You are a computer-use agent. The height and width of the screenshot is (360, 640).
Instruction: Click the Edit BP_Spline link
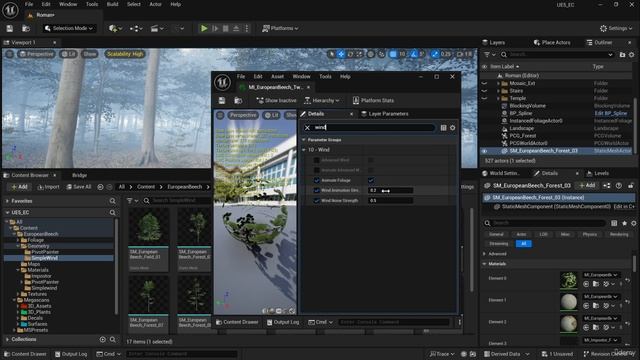coord(611,113)
